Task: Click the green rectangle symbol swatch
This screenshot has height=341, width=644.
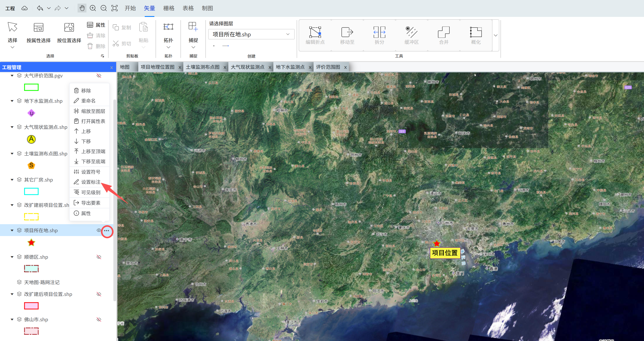Action: click(x=31, y=87)
